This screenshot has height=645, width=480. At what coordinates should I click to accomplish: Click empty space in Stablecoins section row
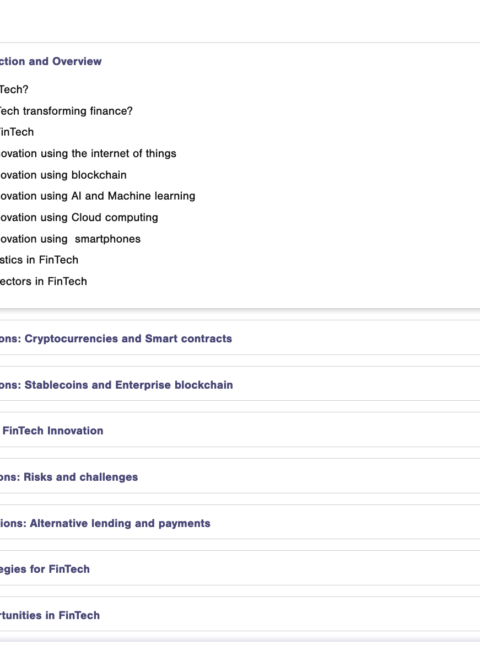pos(354,385)
